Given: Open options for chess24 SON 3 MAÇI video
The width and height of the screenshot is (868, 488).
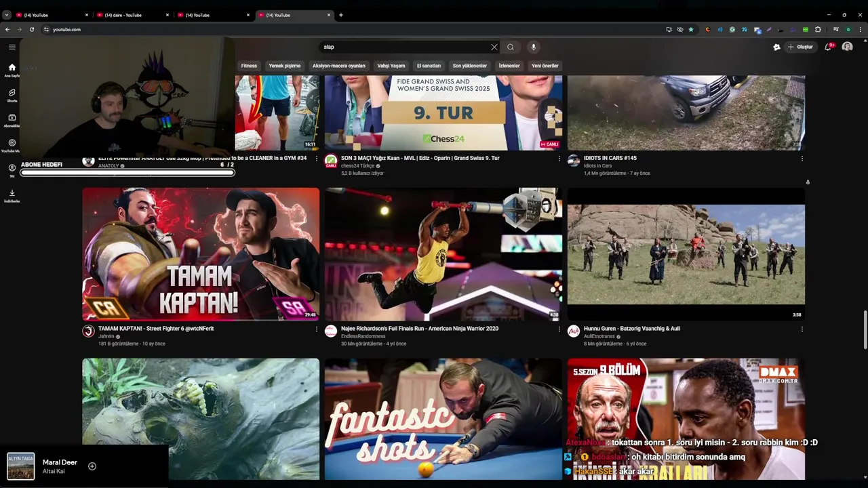Looking at the screenshot, I should click(x=559, y=159).
